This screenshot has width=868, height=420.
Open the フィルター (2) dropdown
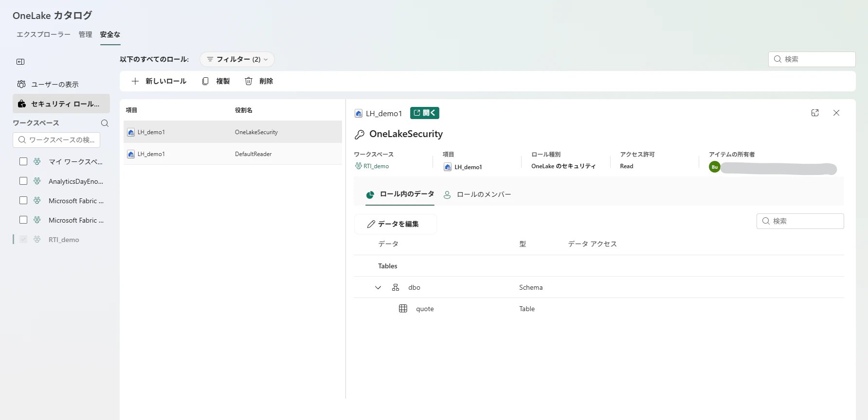[237, 59]
